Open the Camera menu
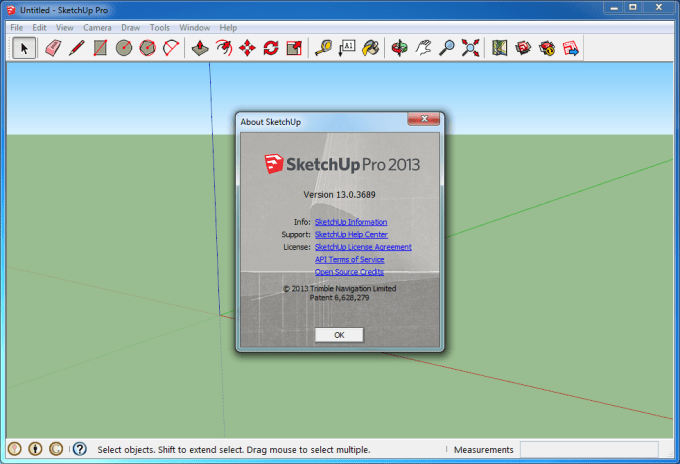 coord(97,28)
